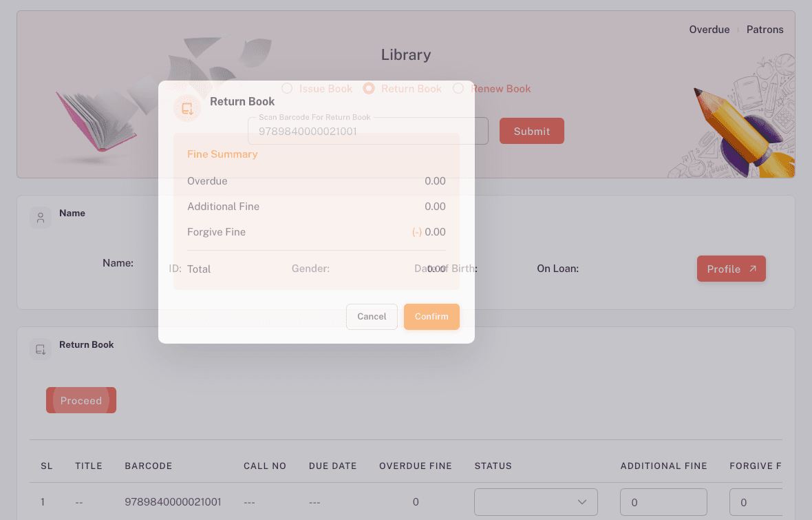The height and width of the screenshot is (520, 812).
Task: Click the TITLE column header
Action: (x=89, y=466)
